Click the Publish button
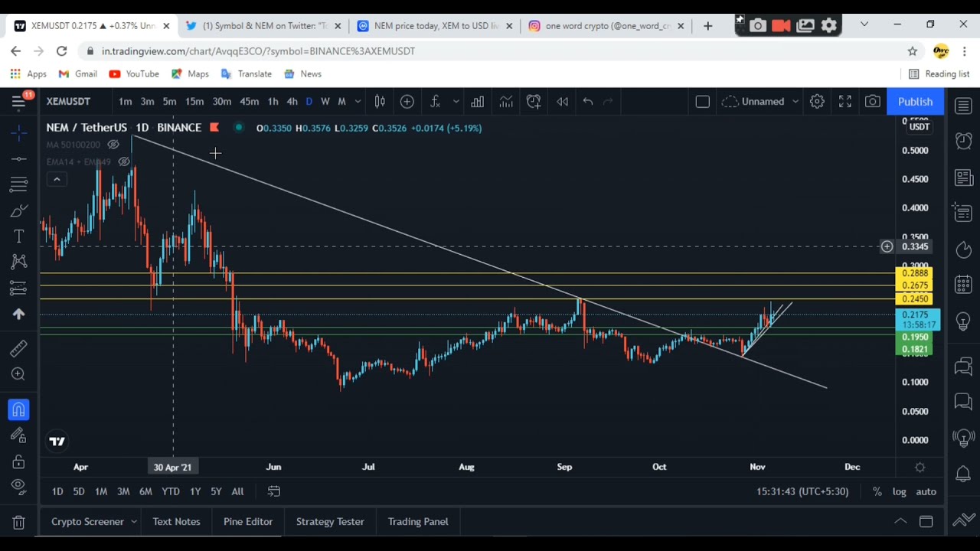This screenshot has width=980, height=551. 915,102
